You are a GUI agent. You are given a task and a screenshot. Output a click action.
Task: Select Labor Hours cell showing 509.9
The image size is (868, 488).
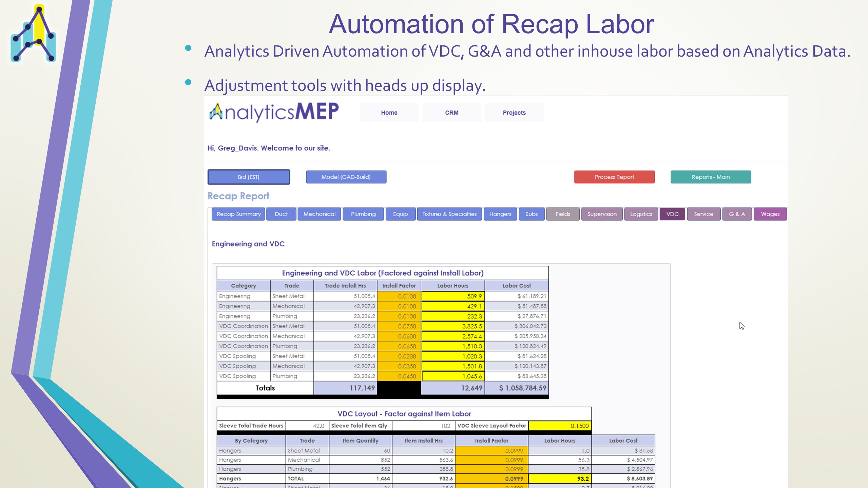point(452,296)
